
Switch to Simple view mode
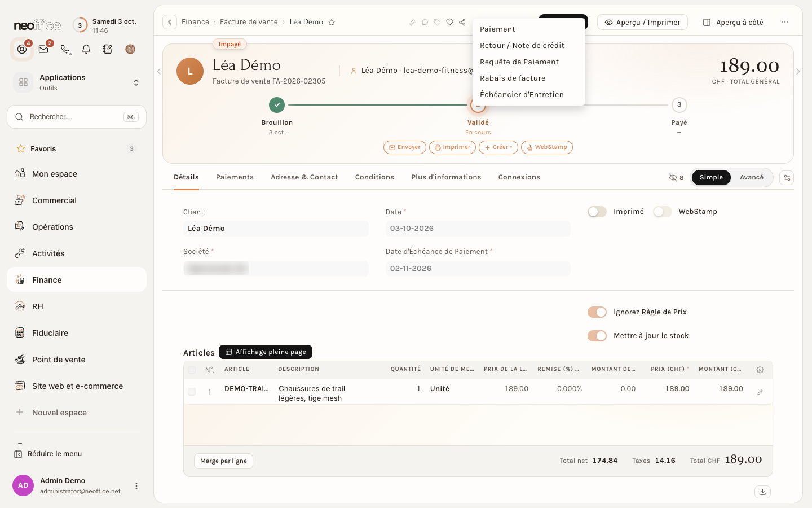[x=711, y=177]
